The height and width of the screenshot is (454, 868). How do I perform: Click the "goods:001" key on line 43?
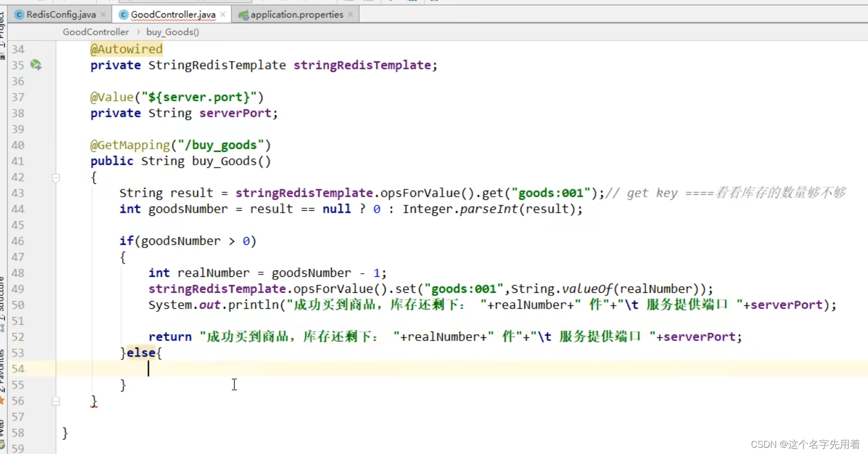pos(551,193)
